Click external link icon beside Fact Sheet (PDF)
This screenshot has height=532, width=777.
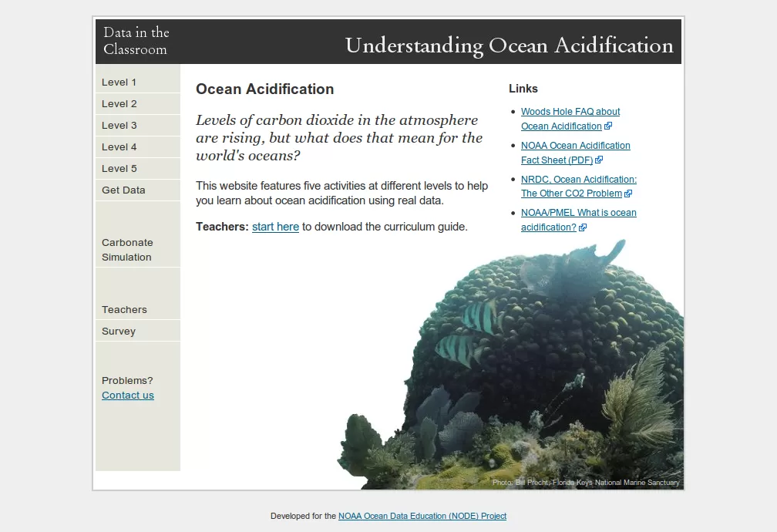tap(599, 160)
